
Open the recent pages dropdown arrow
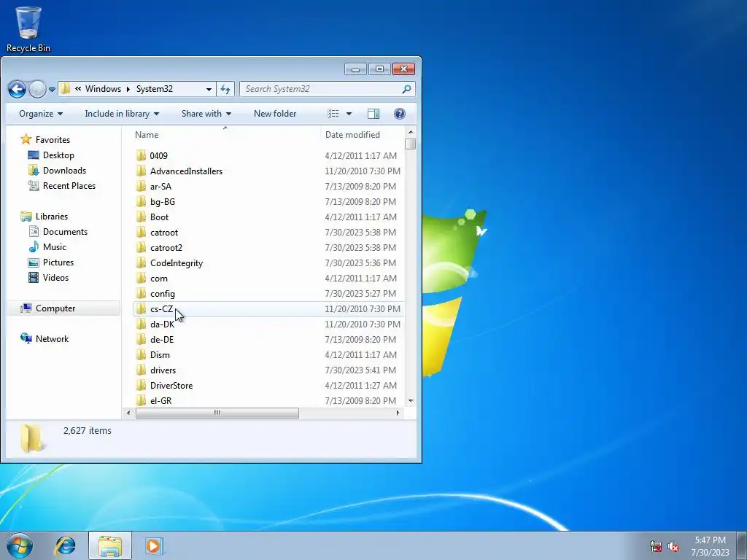pos(52,89)
